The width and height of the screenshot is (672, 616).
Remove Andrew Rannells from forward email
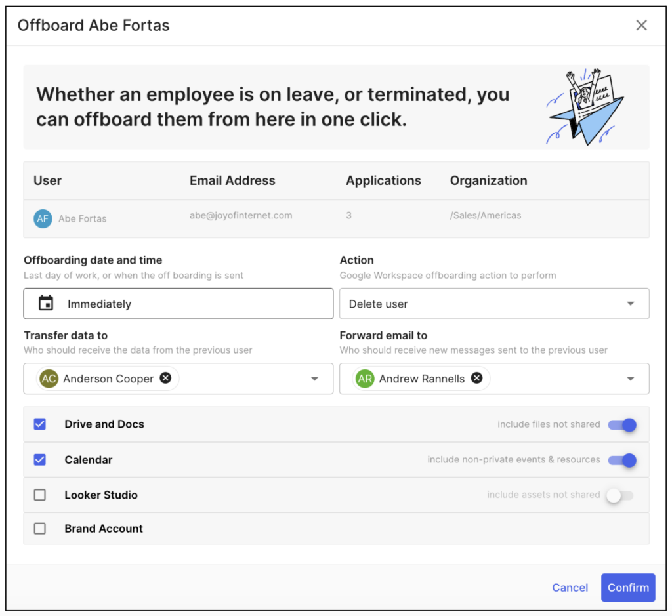476,378
